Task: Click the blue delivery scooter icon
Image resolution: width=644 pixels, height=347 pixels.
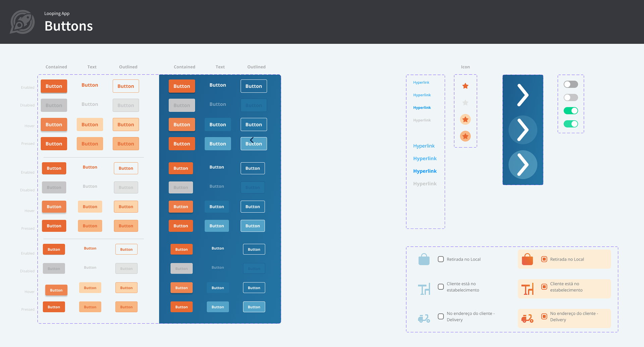Action: [x=424, y=318]
